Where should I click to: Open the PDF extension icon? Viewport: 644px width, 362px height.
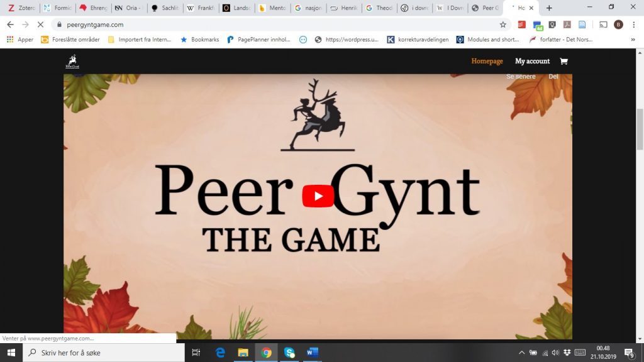[567, 25]
